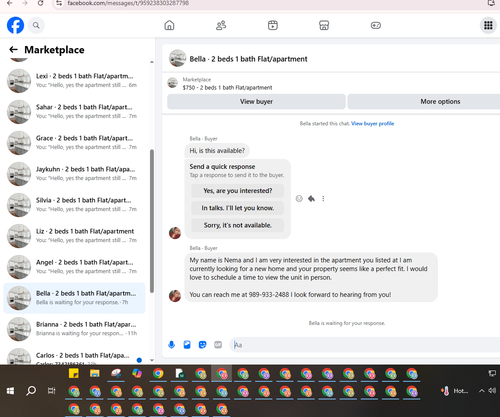500x417 pixels.
Task: Select the Bella conversation in list
Action: point(74,298)
